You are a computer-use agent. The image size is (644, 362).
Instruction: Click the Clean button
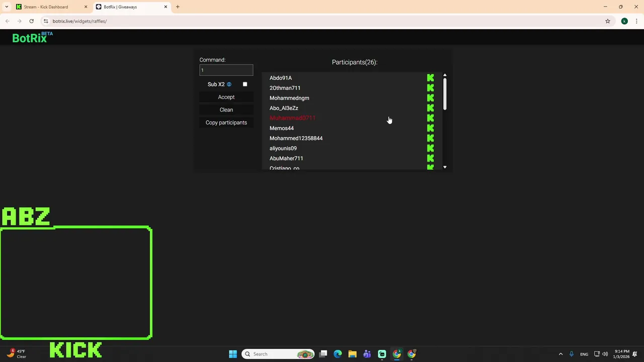tap(226, 110)
